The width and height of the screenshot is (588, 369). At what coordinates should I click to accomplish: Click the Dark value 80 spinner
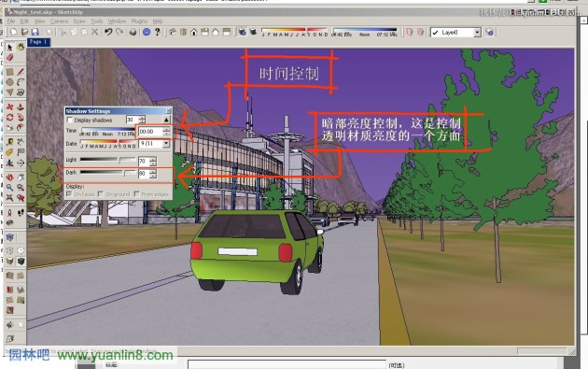pos(153,174)
